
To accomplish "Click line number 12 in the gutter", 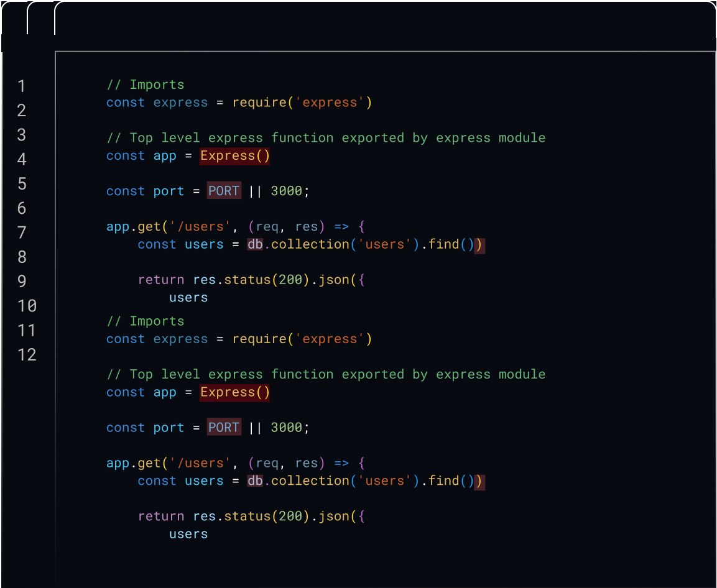I will pyautogui.click(x=27, y=354).
